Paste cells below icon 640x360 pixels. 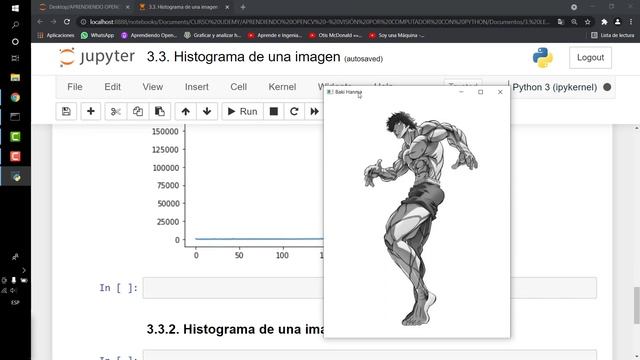tap(160, 111)
